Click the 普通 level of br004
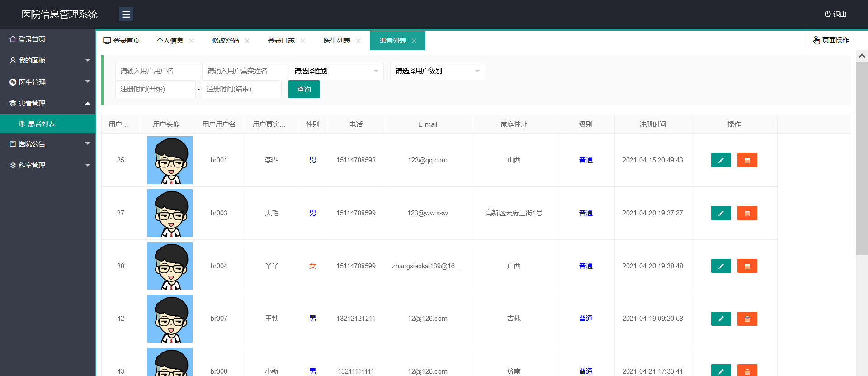The image size is (868, 376). point(586,266)
